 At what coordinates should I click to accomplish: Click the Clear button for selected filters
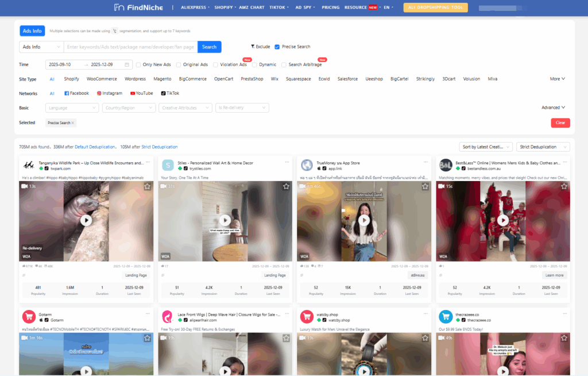pos(560,122)
